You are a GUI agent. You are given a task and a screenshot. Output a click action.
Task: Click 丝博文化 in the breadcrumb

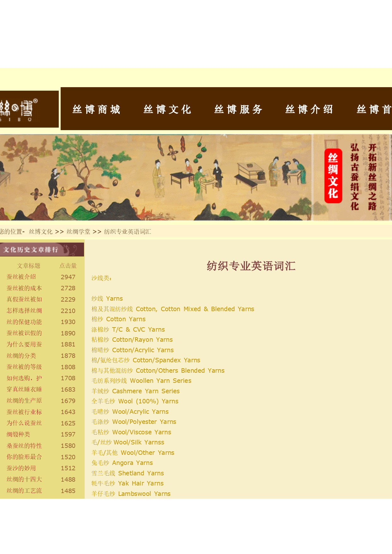[x=41, y=232]
